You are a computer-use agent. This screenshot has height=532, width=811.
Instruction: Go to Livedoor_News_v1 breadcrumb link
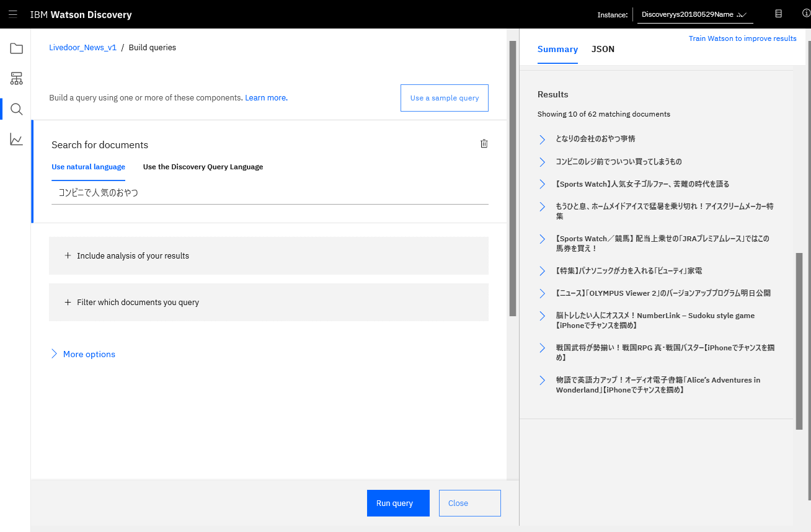click(x=82, y=48)
